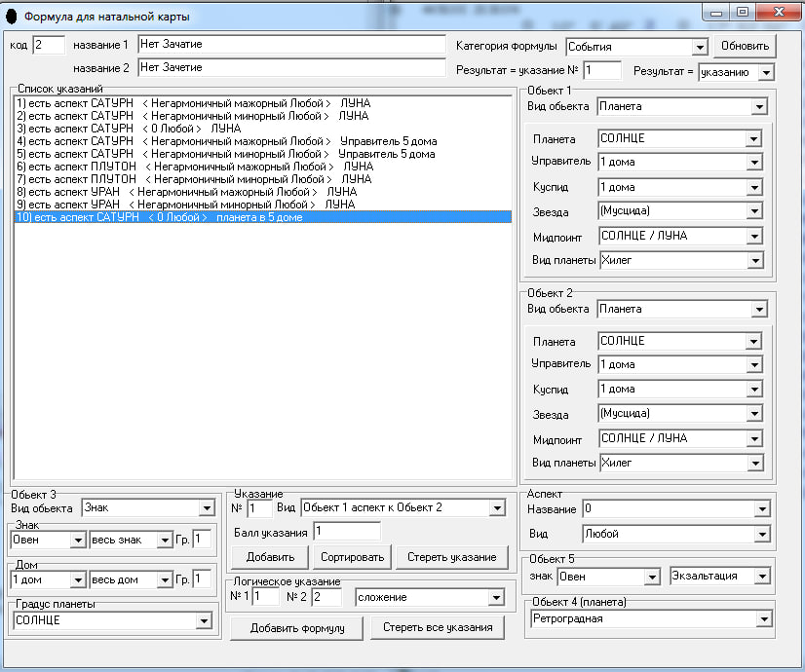
Task: Open the Категория формулы dropdown
Action: (x=699, y=47)
